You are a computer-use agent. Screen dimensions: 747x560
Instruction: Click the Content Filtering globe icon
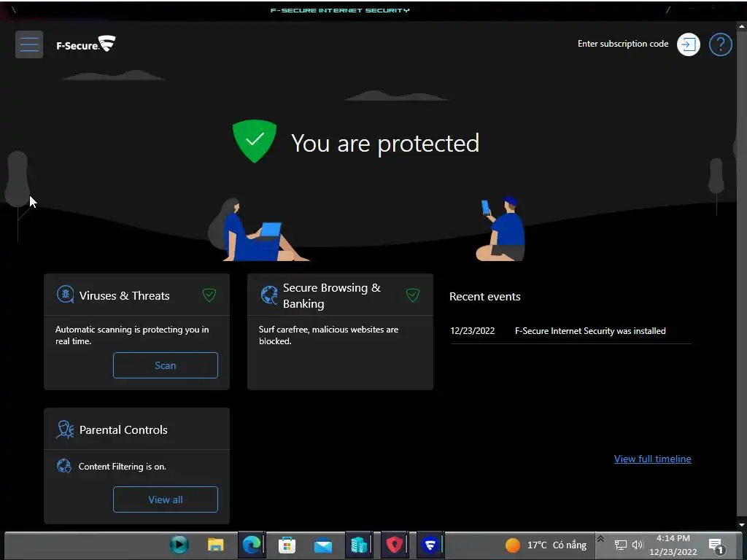tap(64, 466)
